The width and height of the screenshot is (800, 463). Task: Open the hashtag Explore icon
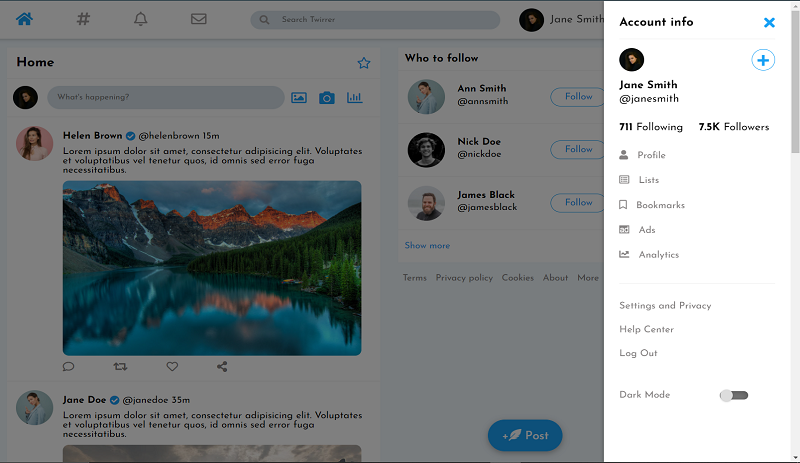(83, 19)
